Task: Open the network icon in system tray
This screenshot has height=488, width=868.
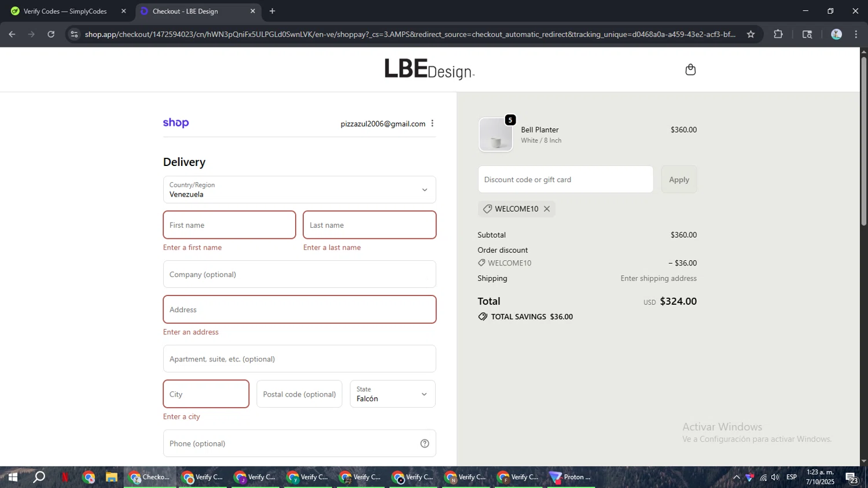Action: pyautogui.click(x=763, y=477)
